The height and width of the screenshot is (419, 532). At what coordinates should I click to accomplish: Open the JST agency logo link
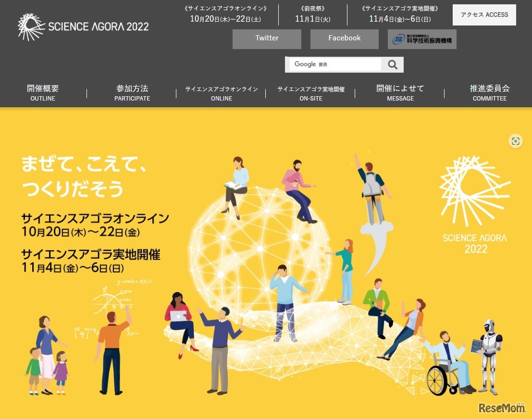click(422, 39)
